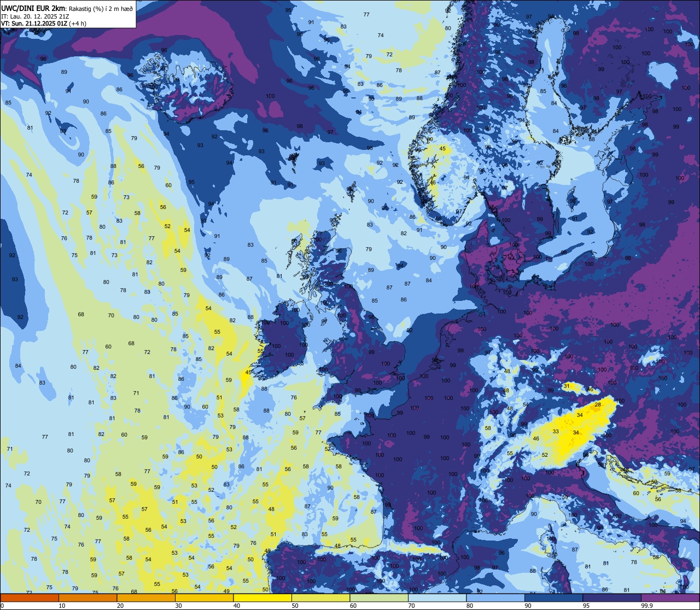This screenshot has width=700, height=610.
Task: Click the purple legend swatch above 99.9 %
Action: tap(670, 597)
